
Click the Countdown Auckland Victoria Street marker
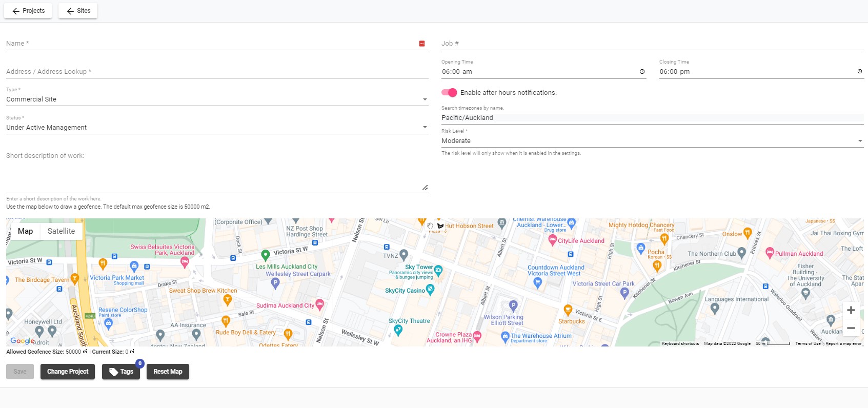pos(537,283)
